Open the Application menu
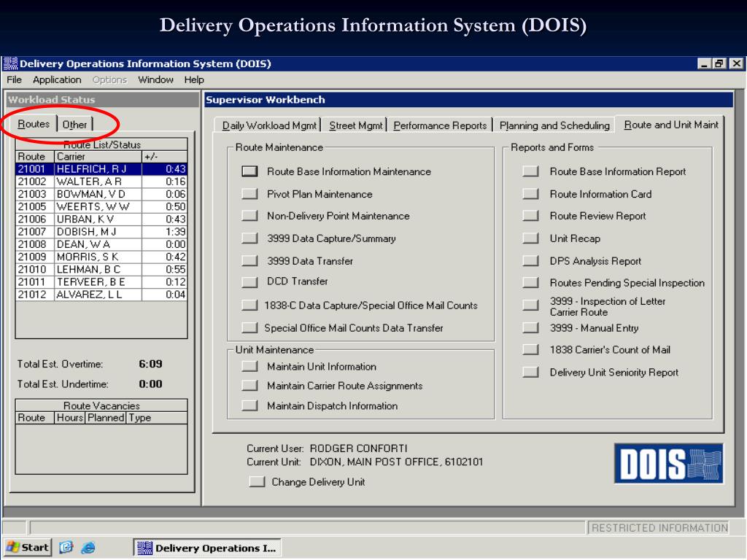 coord(57,79)
